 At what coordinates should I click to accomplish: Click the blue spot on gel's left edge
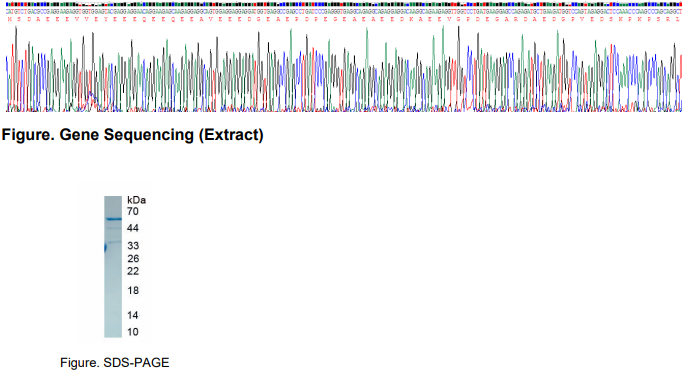point(105,248)
